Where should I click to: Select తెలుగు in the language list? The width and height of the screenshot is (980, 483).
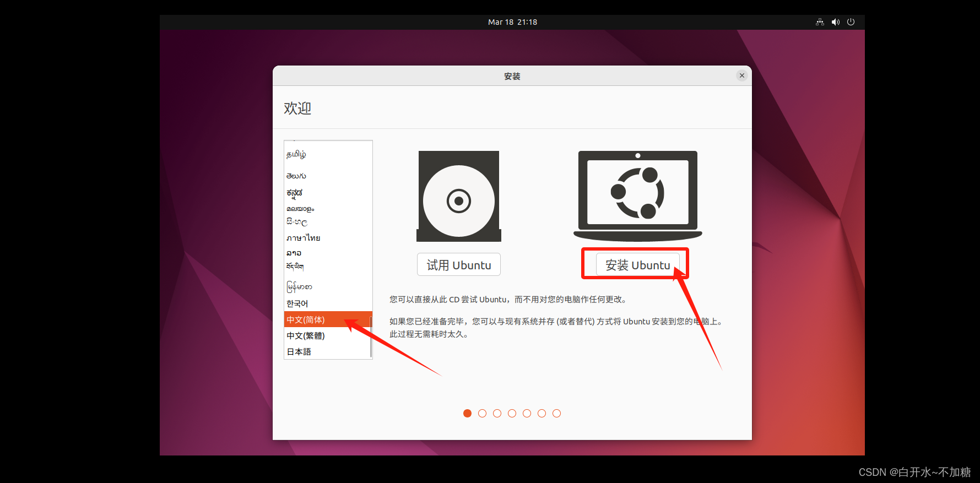328,176
